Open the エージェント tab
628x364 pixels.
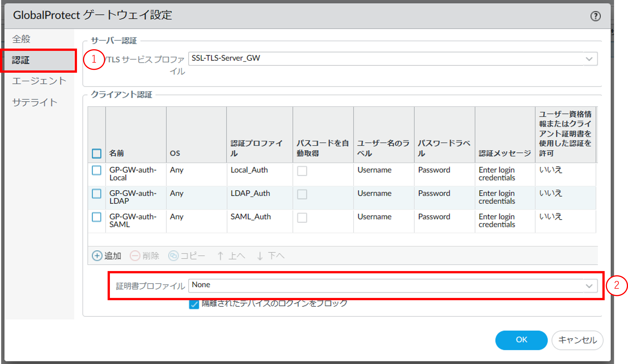pos(39,81)
